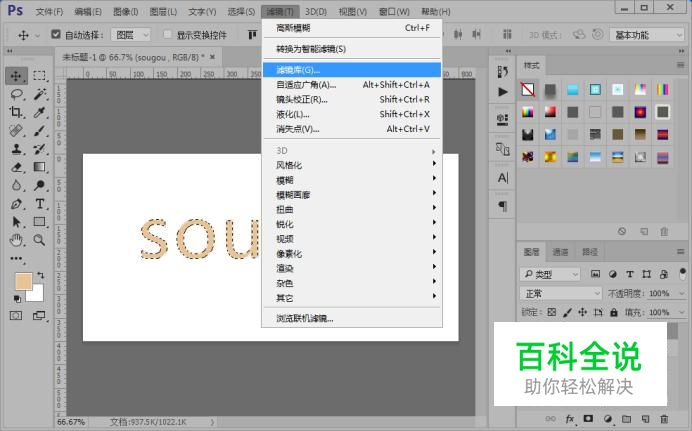Apply the no-style swatch in Styles panel
This screenshot has width=692, height=431.
(x=528, y=90)
